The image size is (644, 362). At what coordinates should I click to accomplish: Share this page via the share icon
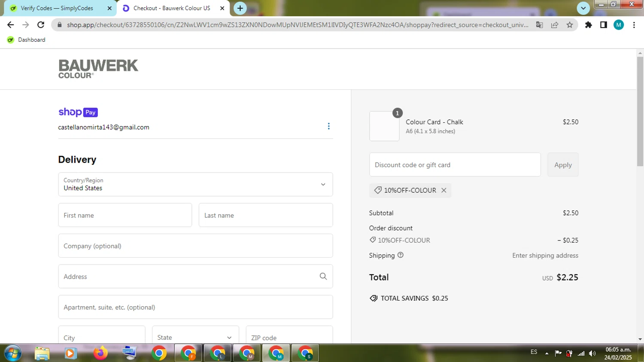coord(555,25)
